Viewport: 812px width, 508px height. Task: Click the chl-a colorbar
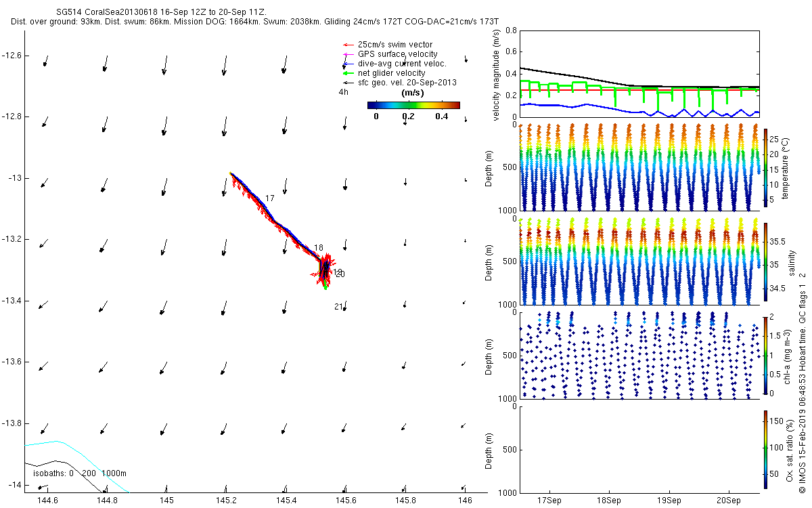(x=765, y=354)
